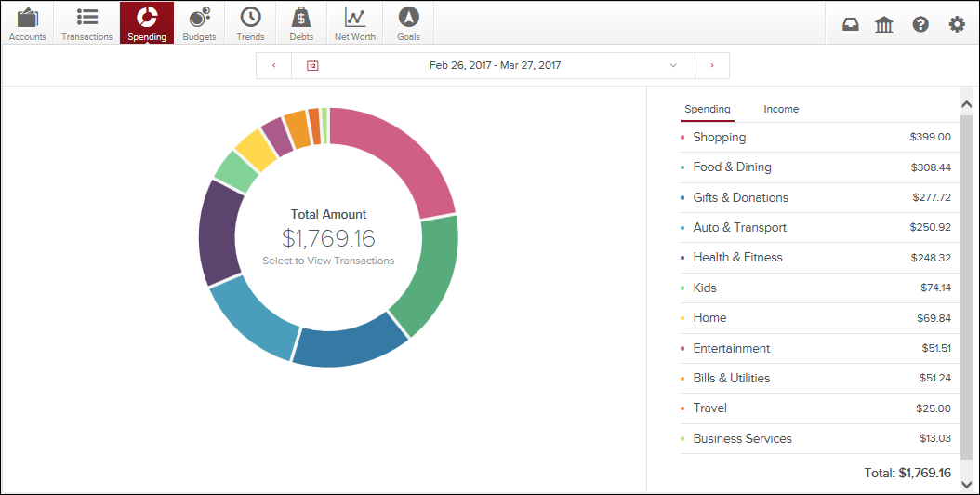Open the Debts section
Viewport: 980px width, 495px height.
301,23
